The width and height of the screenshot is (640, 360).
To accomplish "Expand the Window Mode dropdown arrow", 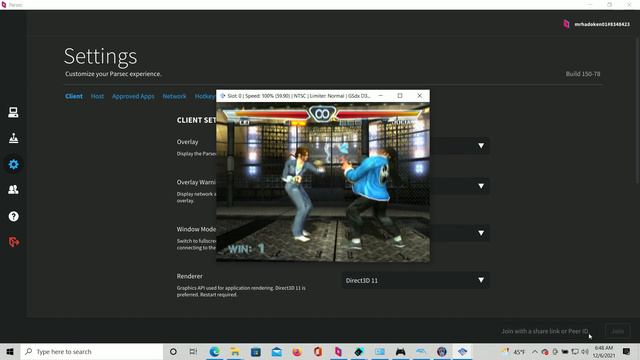I will pos(481,233).
